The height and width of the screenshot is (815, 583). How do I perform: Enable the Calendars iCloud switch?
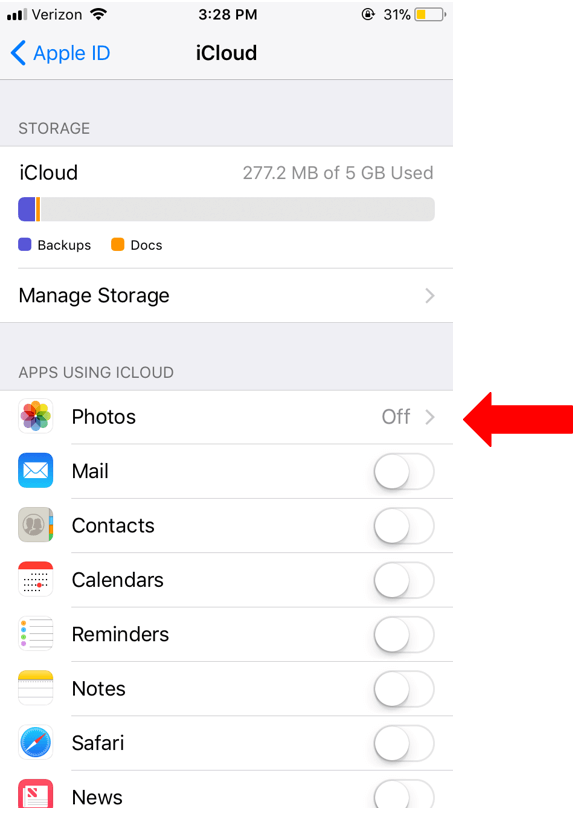click(x=404, y=580)
